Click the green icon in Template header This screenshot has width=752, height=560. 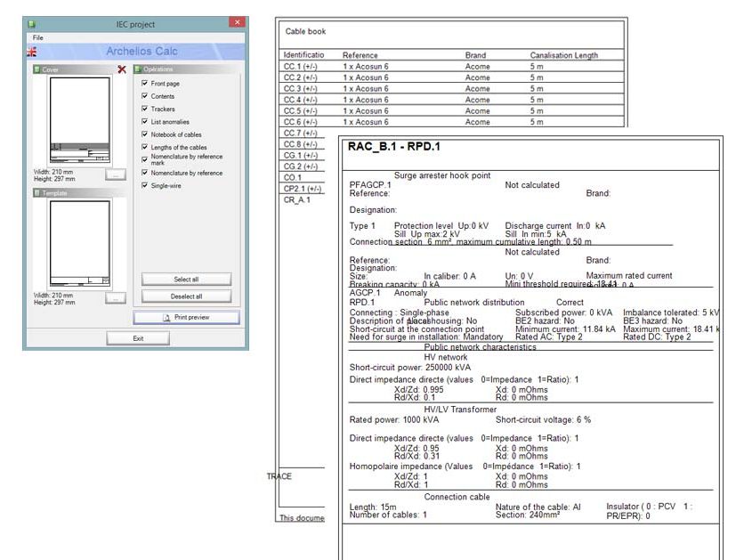coord(36,193)
